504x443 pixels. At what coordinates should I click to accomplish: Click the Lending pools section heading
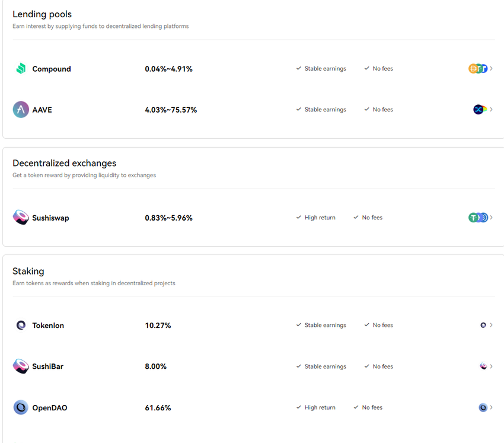click(42, 14)
